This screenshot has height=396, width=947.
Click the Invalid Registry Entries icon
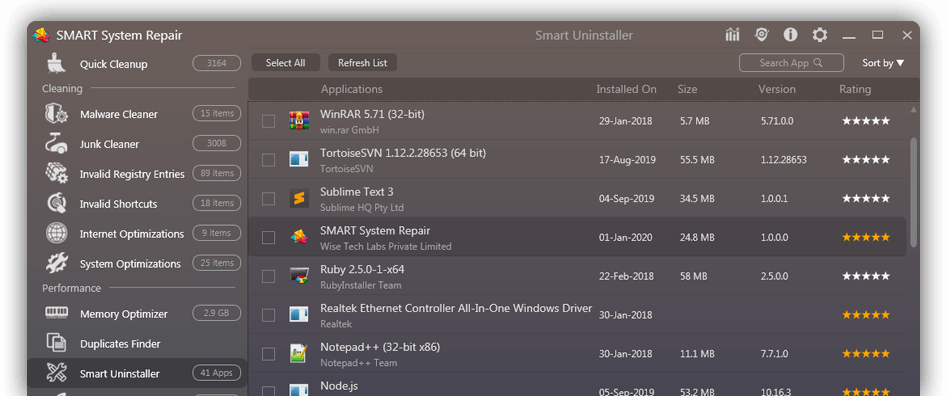pyautogui.click(x=57, y=174)
